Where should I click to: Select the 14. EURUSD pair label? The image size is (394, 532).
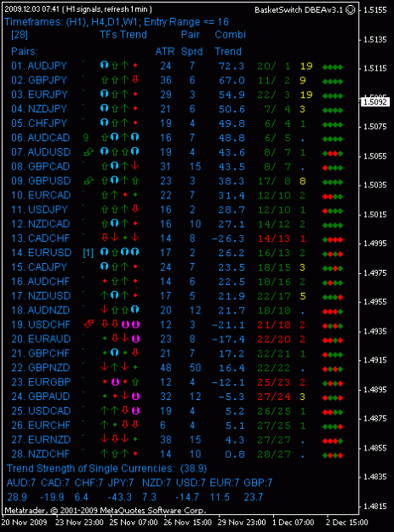[x=42, y=253]
